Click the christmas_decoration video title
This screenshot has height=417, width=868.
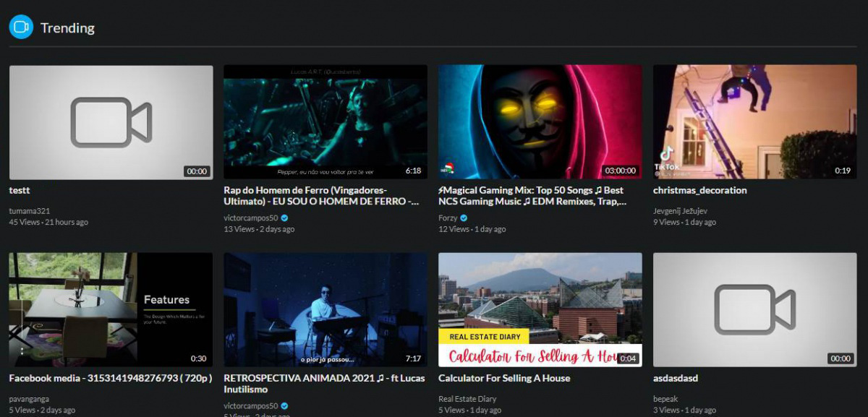pos(699,190)
